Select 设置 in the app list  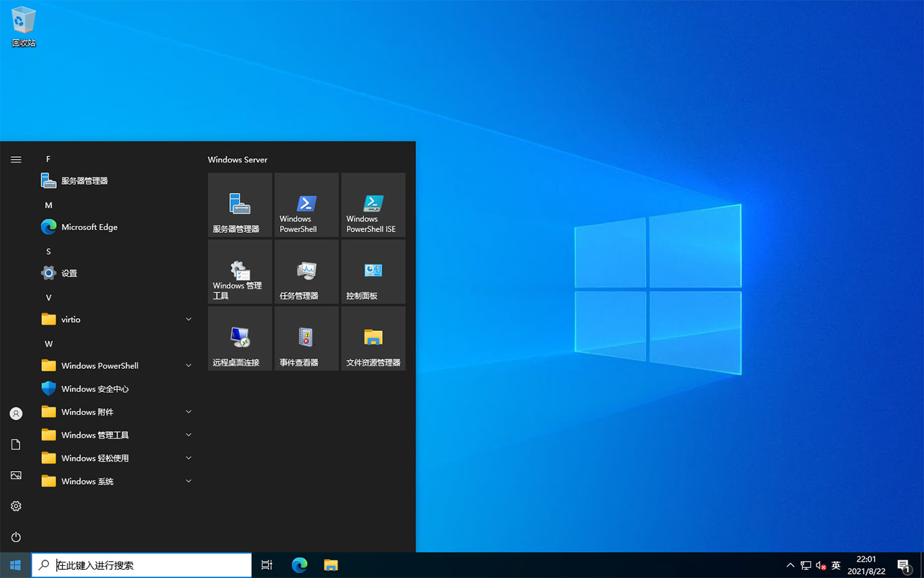(x=69, y=273)
